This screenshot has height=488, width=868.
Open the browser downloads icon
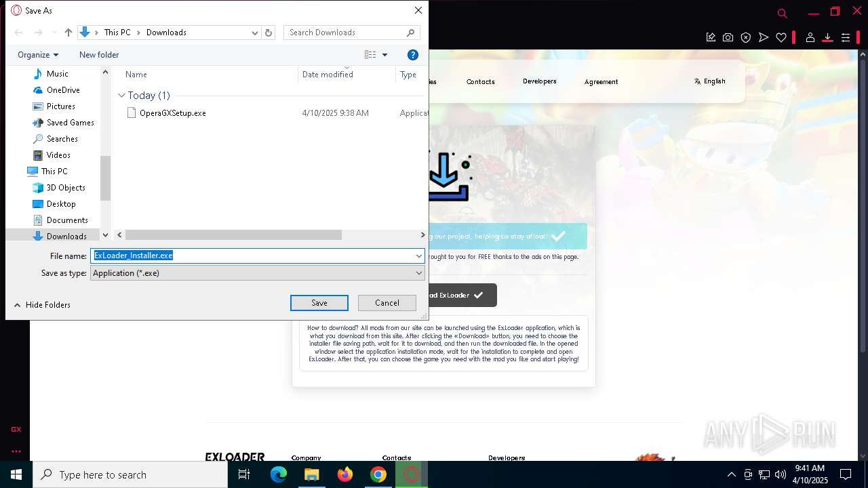pyautogui.click(x=827, y=38)
